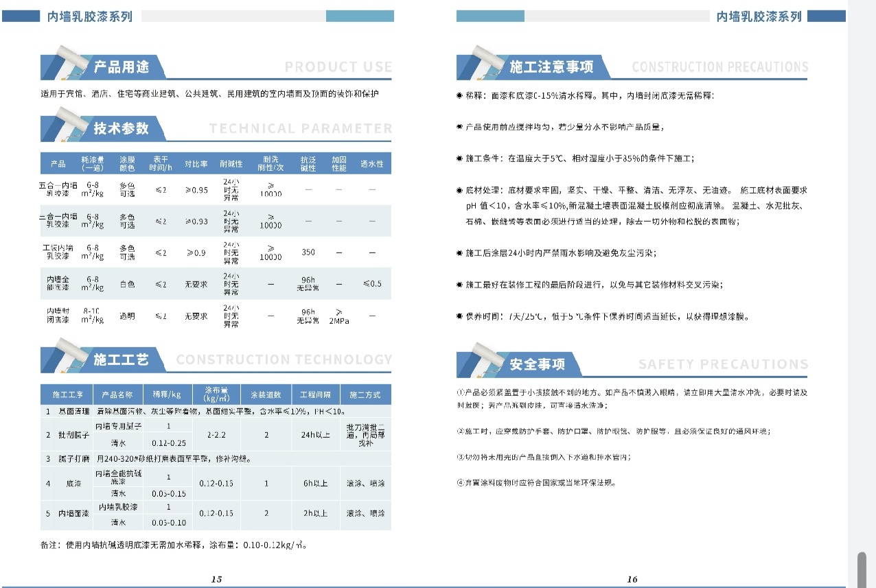
Task: Click the 透明 film color cell
Action: [128, 316]
